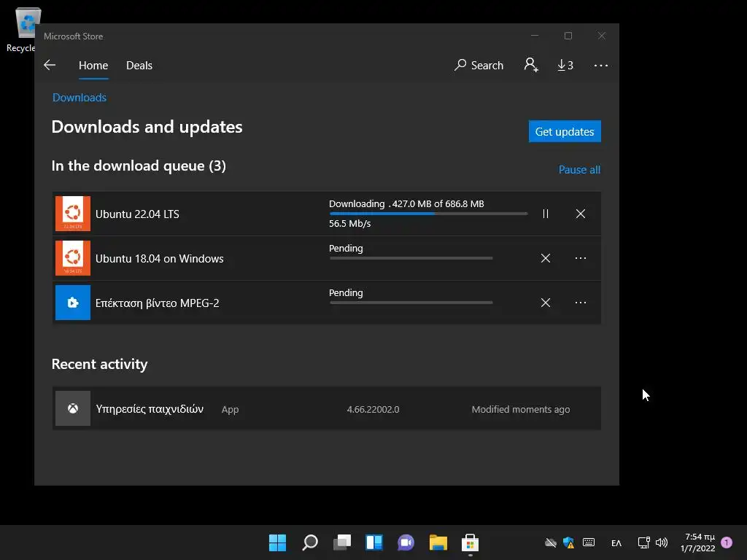Click the Modified moments ago text
The height and width of the screenshot is (560, 747).
[521, 410]
